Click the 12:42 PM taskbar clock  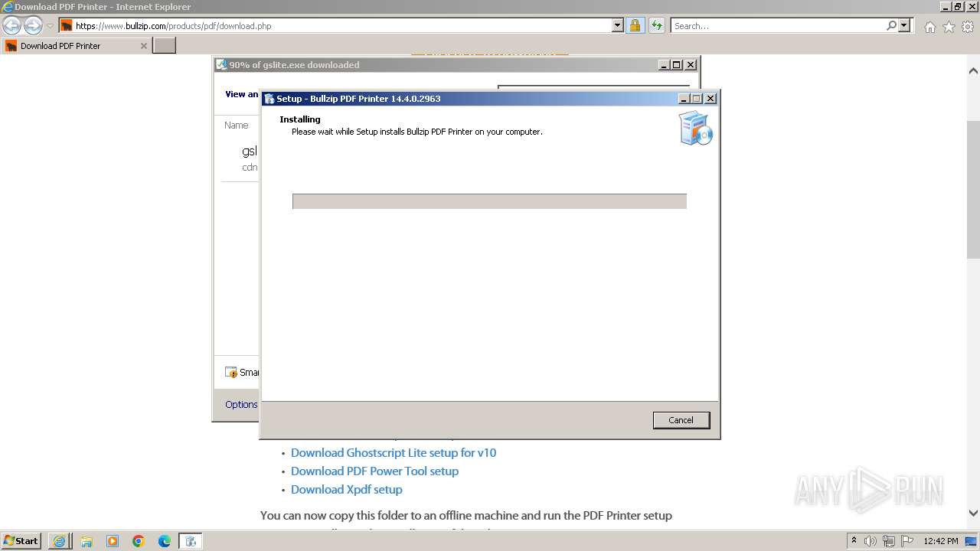[x=941, y=541]
